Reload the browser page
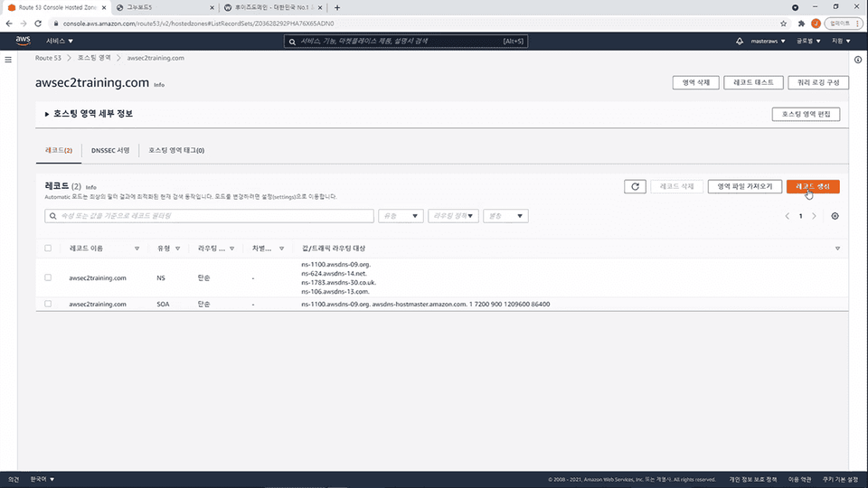Image resolution: width=868 pixels, height=488 pixels. pyautogui.click(x=38, y=23)
